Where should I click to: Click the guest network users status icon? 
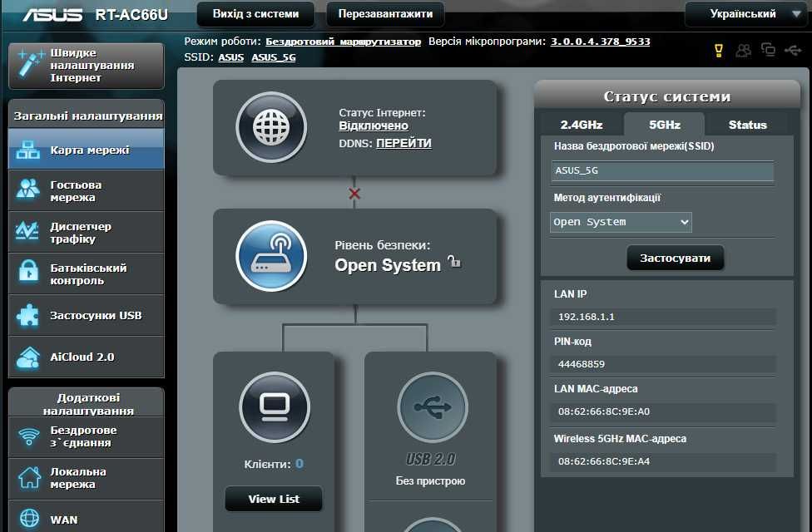click(x=744, y=50)
